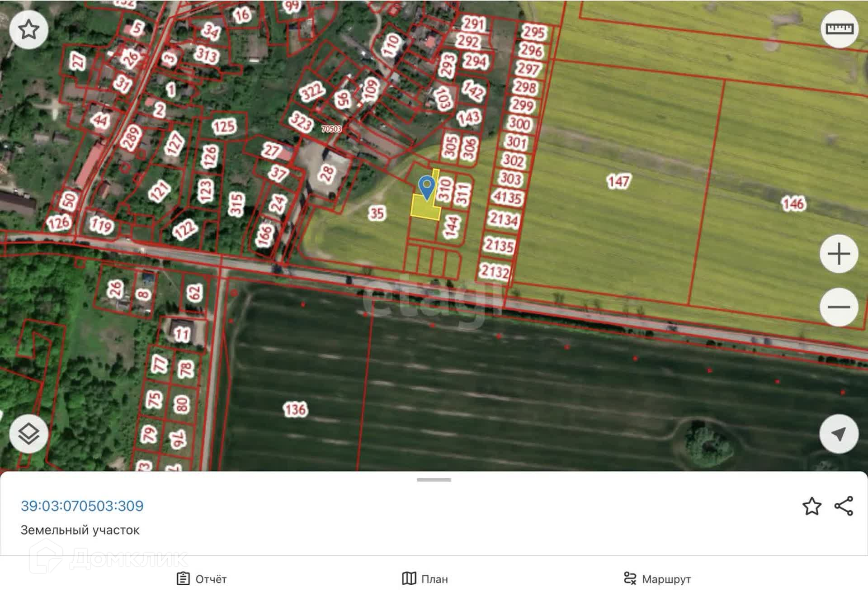The width and height of the screenshot is (868, 597).
Task: Open cadastral number 39:03:070503:309 link
Action: point(82,506)
